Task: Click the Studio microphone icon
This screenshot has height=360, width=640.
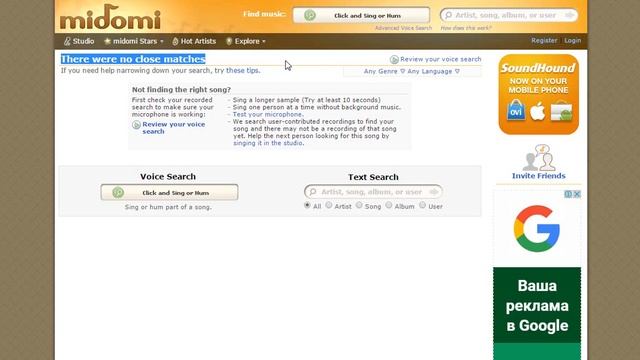Action: pyautogui.click(x=67, y=41)
